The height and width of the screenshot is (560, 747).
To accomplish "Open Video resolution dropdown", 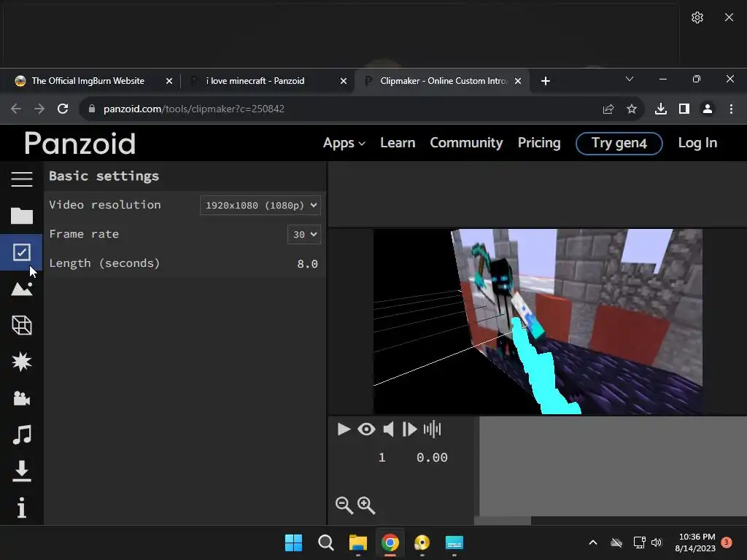I will (260, 205).
